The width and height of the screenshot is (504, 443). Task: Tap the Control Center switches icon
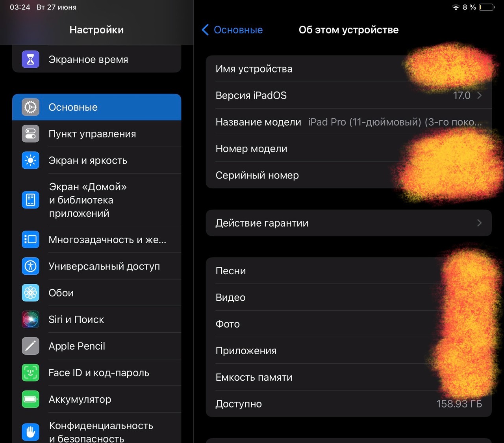pyautogui.click(x=30, y=134)
